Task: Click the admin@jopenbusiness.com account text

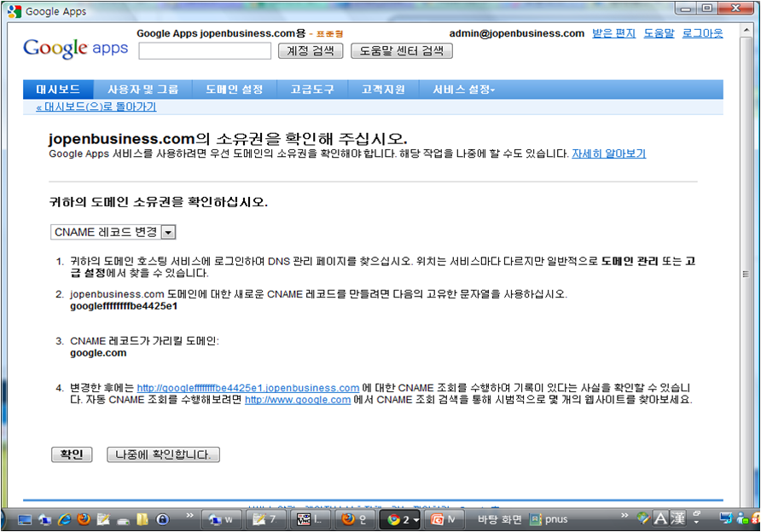Action: pos(517,33)
